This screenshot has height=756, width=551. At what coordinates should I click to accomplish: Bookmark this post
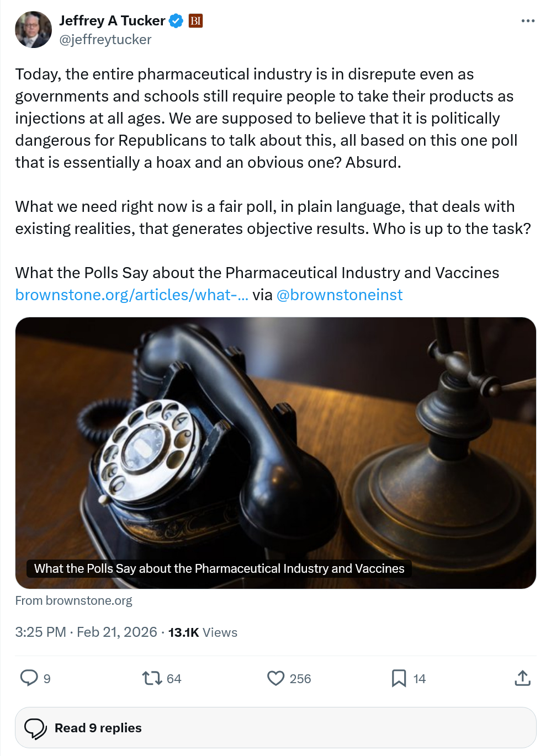coord(399,678)
